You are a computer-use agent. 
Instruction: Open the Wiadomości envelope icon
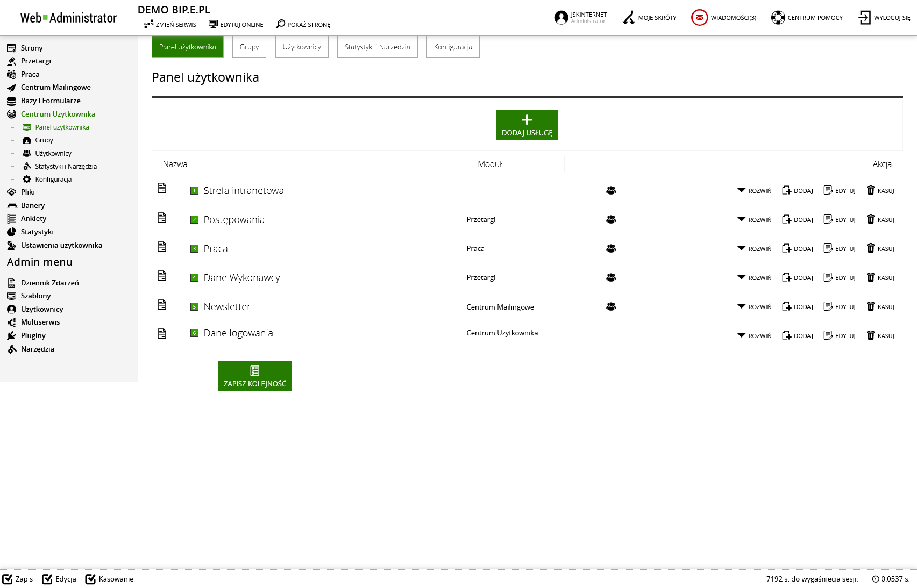pos(699,18)
